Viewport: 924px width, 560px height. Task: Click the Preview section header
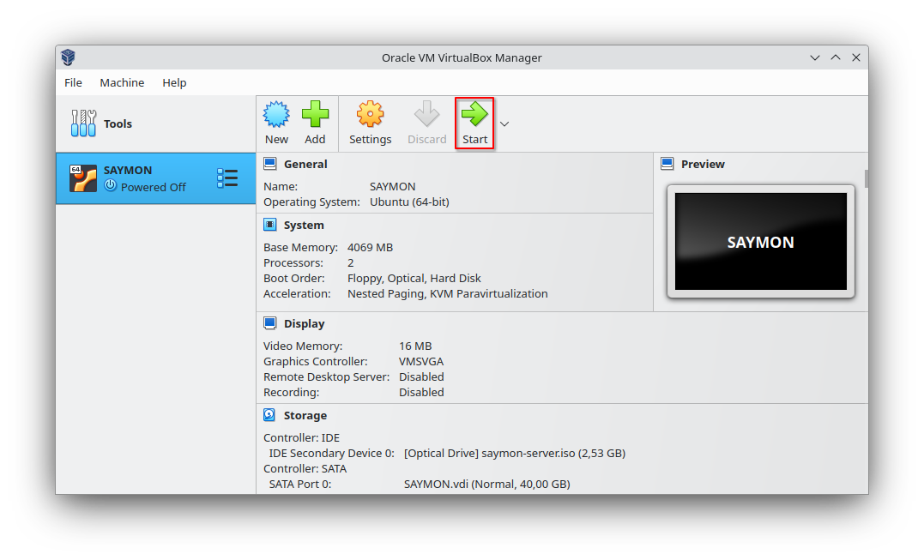coord(703,164)
